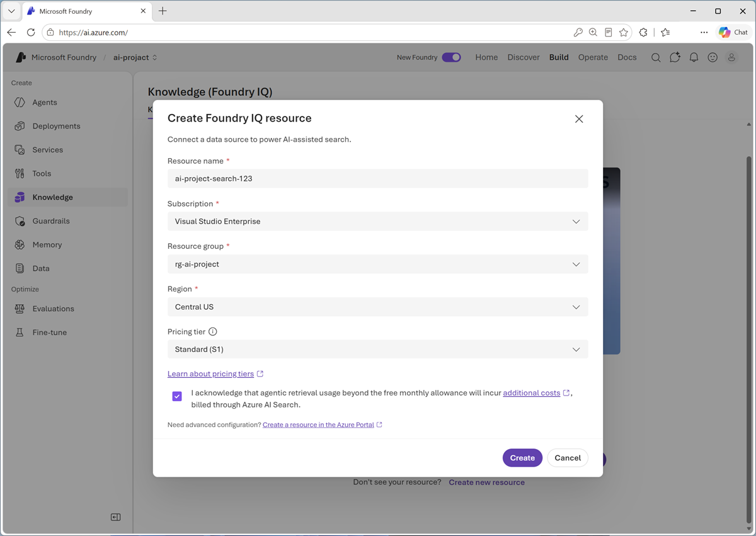Open a new browser tab
Screen dimensions: 756x536
coord(163,11)
